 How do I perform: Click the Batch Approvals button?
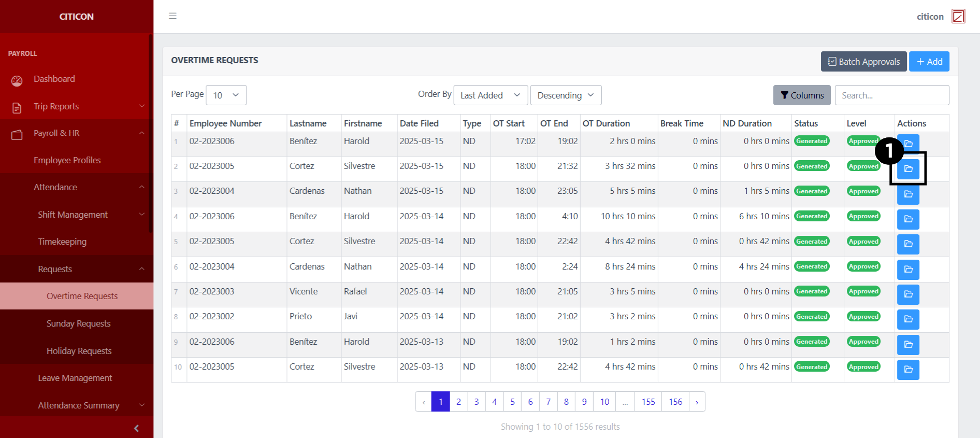click(x=863, y=62)
